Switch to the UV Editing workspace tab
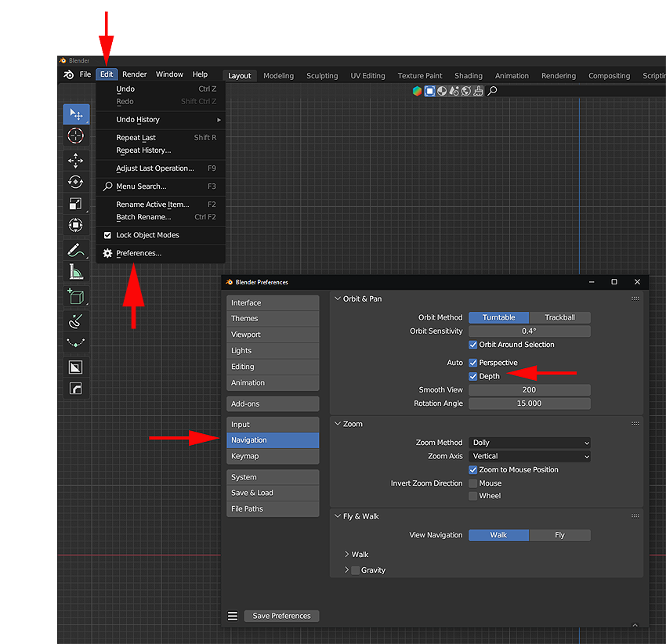 (367, 76)
